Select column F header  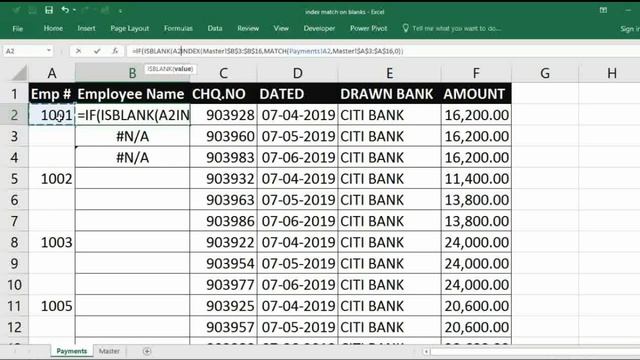tap(476, 73)
